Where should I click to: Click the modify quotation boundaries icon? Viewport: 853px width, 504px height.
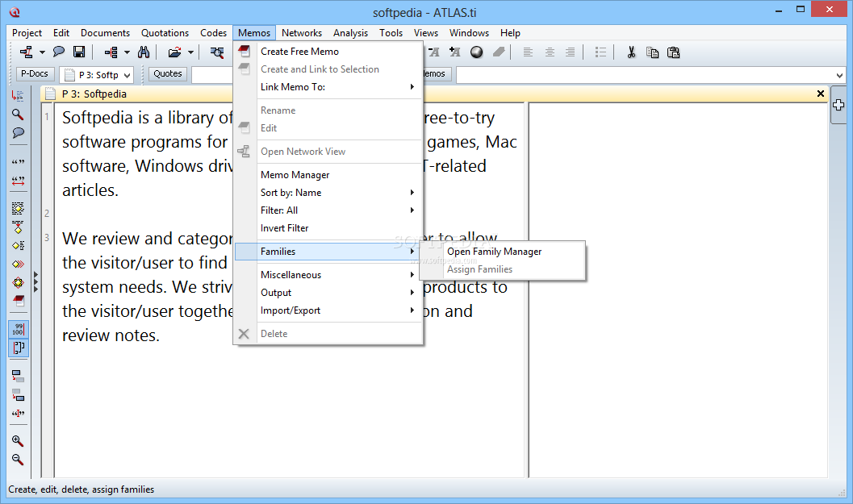coord(18,181)
